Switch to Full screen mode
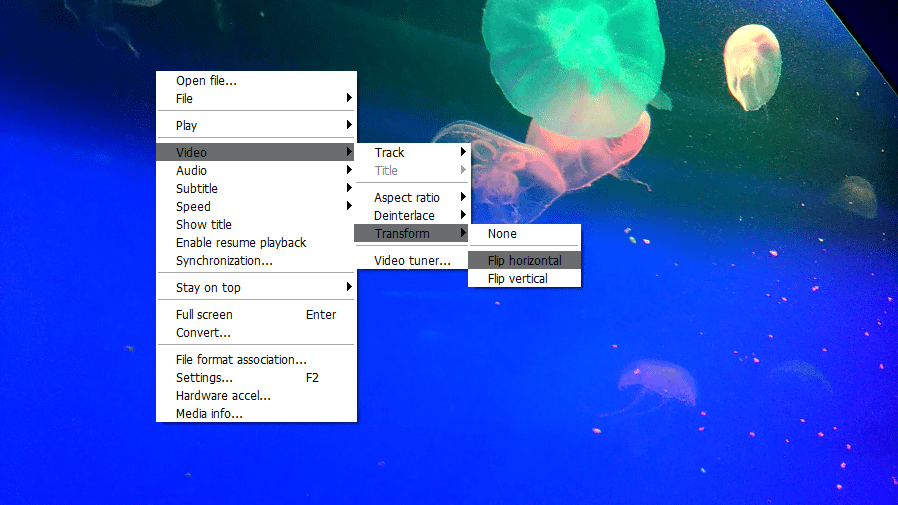The image size is (898, 505). pos(256,314)
